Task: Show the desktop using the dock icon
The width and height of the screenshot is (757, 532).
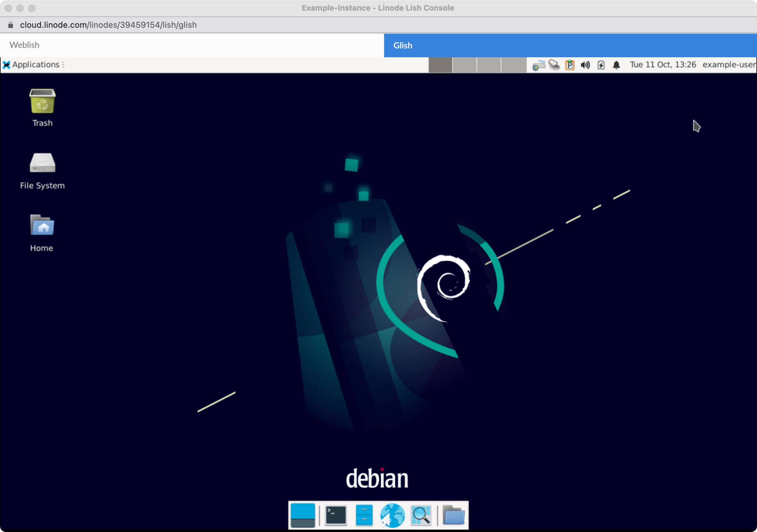Action: pyautogui.click(x=303, y=514)
